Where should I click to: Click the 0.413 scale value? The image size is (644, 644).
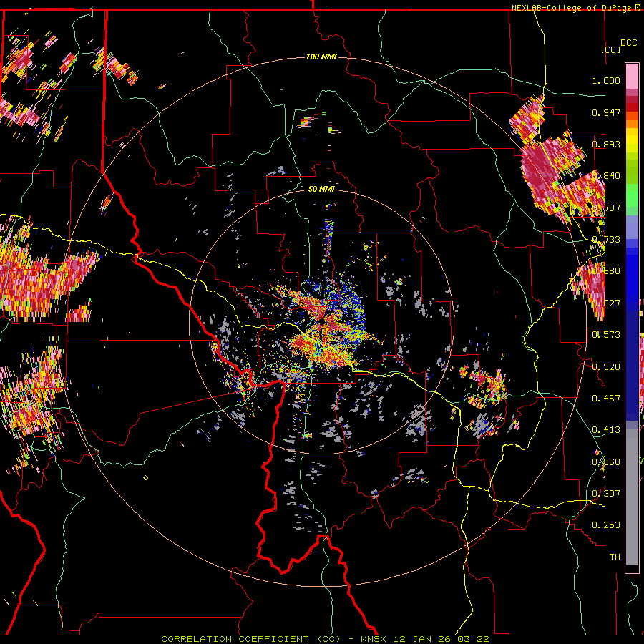pyautogui.click(x=606, y=429)
